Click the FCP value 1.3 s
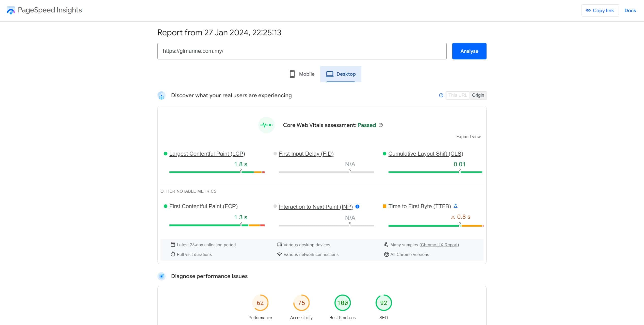The width and height of the screenshot is (644, 325). pos(240,217)
